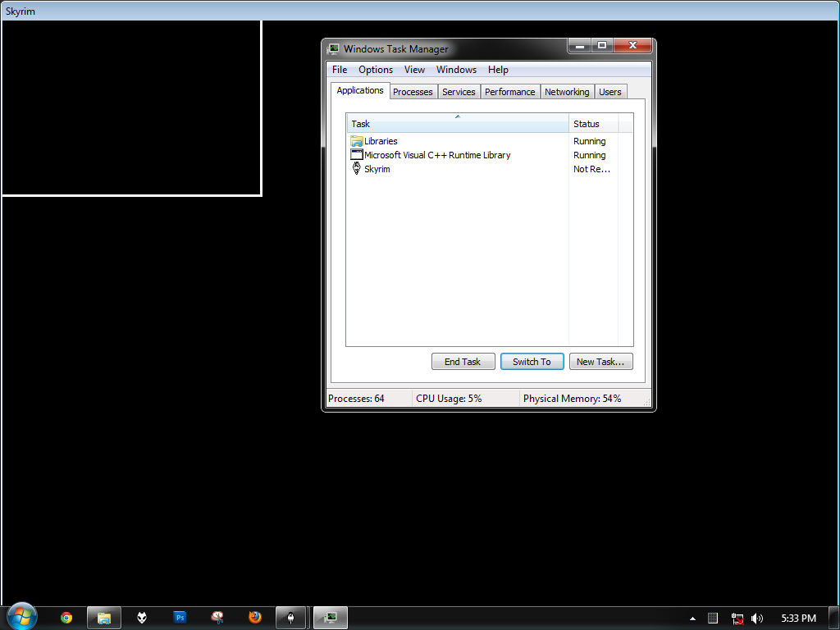Open Firefox from the taskbar

click(x=255, y=618)
